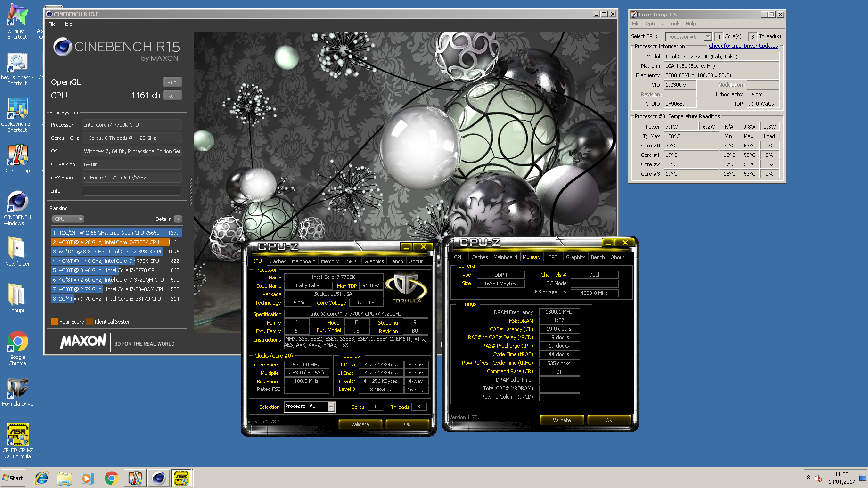The image size is (868, 488).
Task: Open Memory tab in left CPU-Z
Action: (x=330, y=261)
